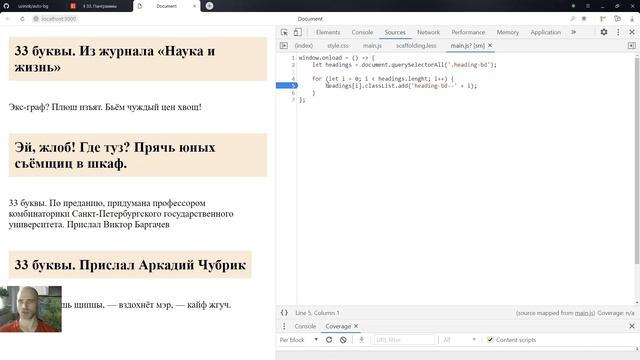Export coverage data download icon
This screenshot has width=640, height=360.
pos(361,340)
